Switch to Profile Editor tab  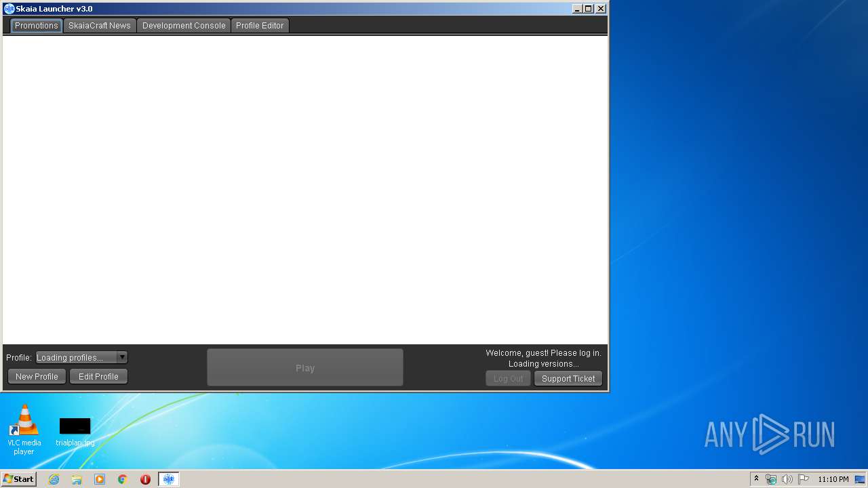tap(260, 26)
